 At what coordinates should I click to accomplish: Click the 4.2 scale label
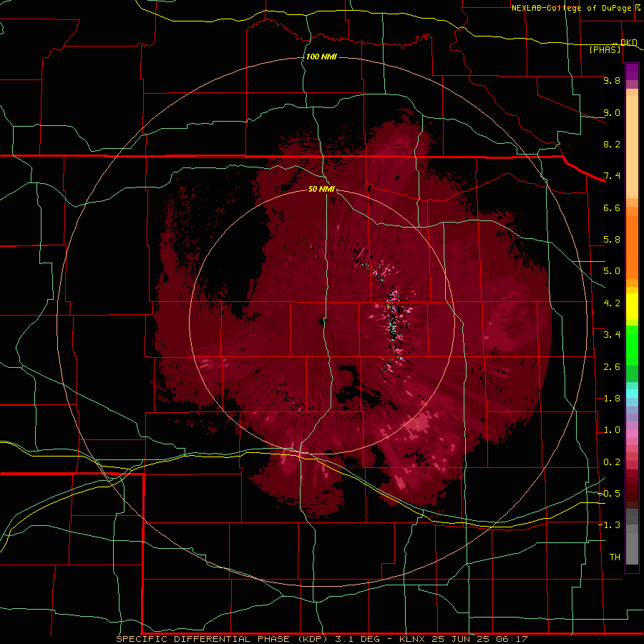(612, 303)
